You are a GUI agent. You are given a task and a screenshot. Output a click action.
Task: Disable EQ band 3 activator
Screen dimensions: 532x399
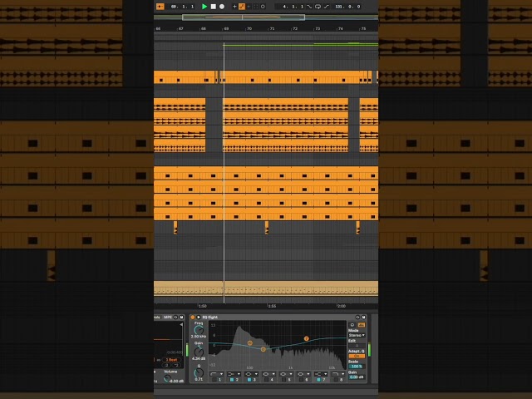249,380
